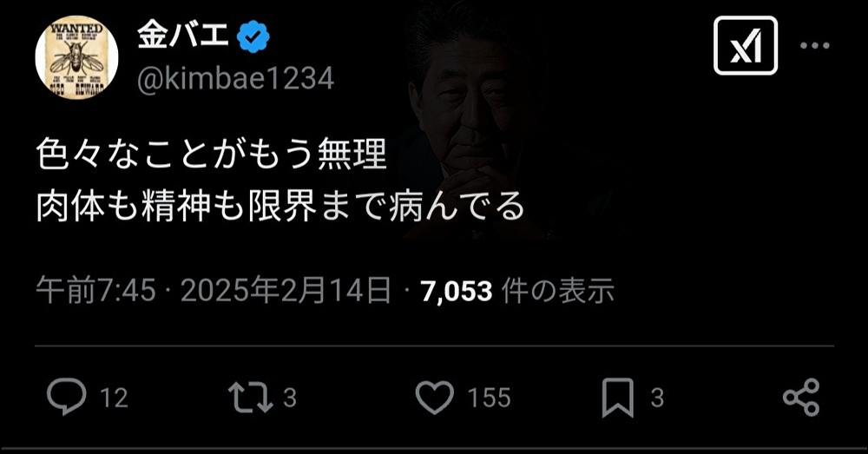This screenshot has width=868, height=454.
Task: Select the tweet text line 色々なことがもう無理
Action: tap(212, 154)
